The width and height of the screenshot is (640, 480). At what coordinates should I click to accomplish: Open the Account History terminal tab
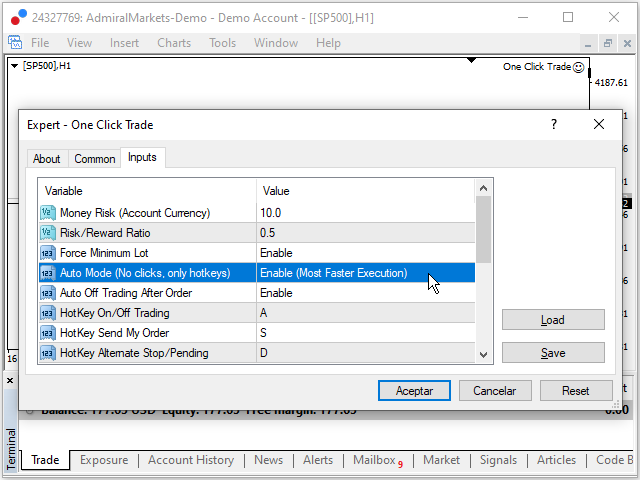tap(191, 460)
